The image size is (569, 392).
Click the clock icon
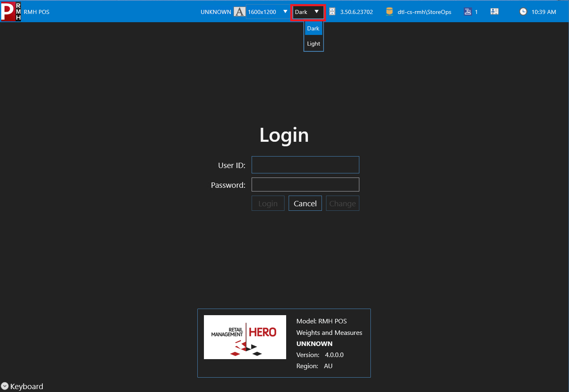523,12
